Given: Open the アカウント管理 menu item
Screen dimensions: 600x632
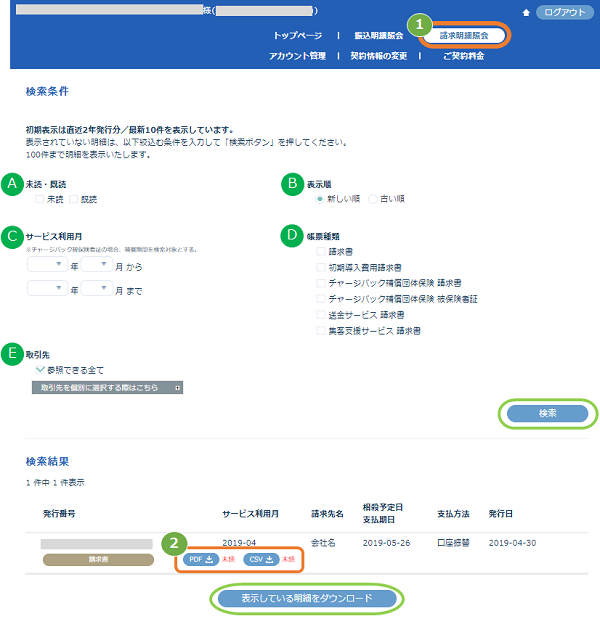Looking at the screenshot, I should tap(297, 56).
